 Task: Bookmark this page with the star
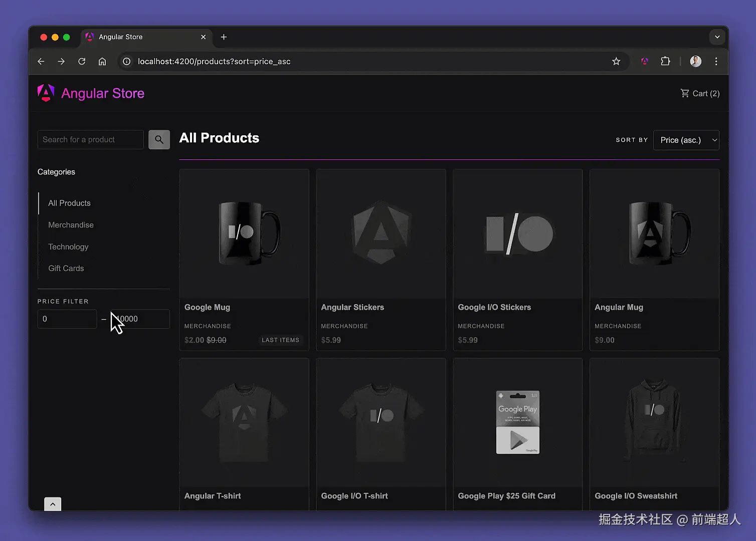click(x=616, y=62)
